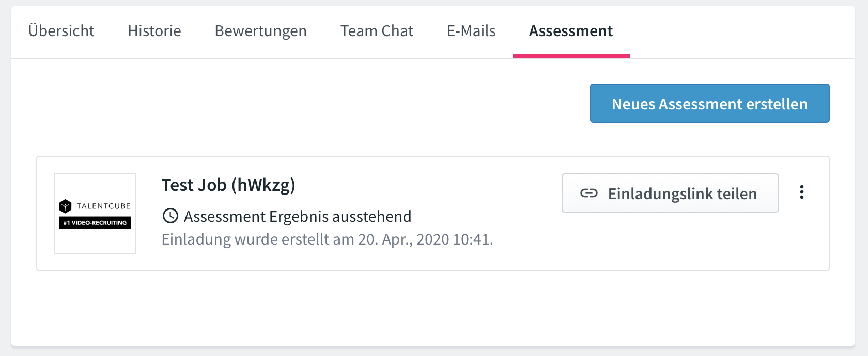Click the #1 VIDEO-RECRUITING black badge
This screenshot has height=356, width=868.
(x=95, y=223)
